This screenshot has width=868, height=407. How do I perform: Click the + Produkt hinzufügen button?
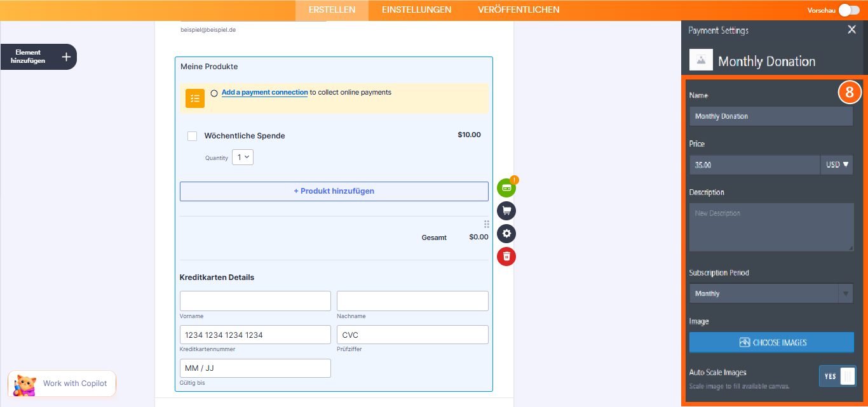click(334, 191)
